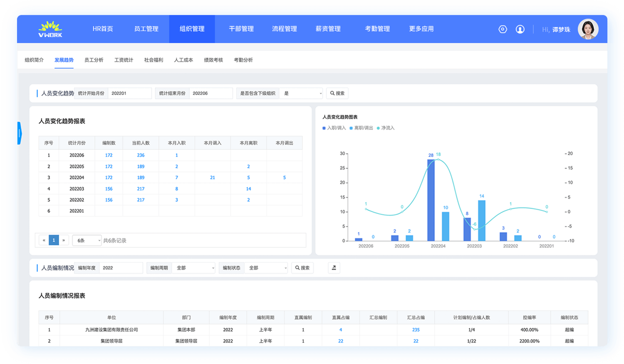Click the 202204 入职 bar labeled 28
This screenshot has width=624, height=364.
coord(431,200)
